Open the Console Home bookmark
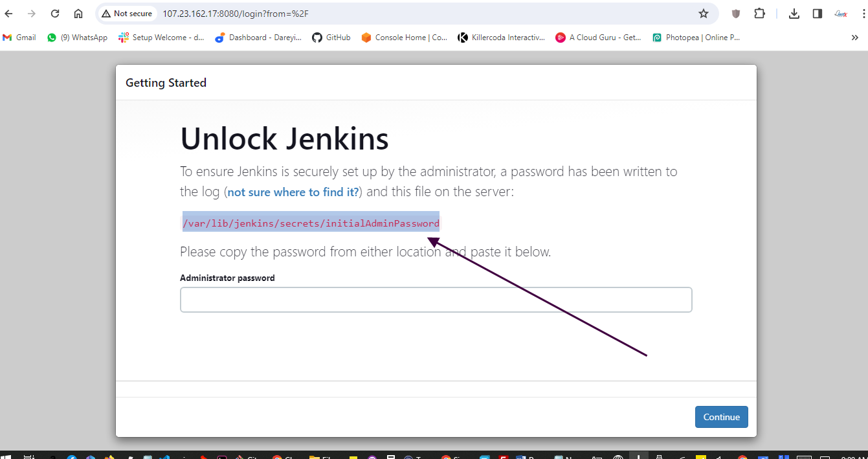The height and width of the screenshot is (459, 868). [x=405, y=38]
